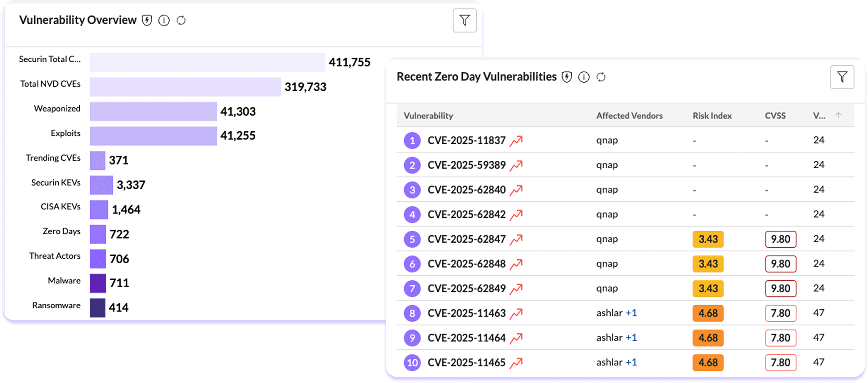Click the 9.80 CVSS badge for CVE-2025-62848
The width and height of the screenshot is (868, 383).
(x=781, y=264)
